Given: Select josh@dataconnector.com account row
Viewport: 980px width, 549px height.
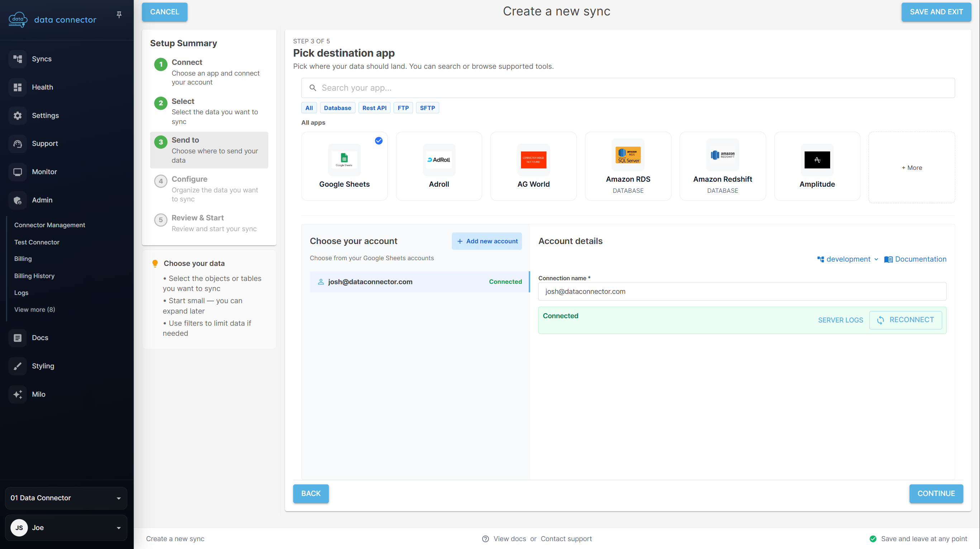Looking at the screenshot, I should click(419, 282).
